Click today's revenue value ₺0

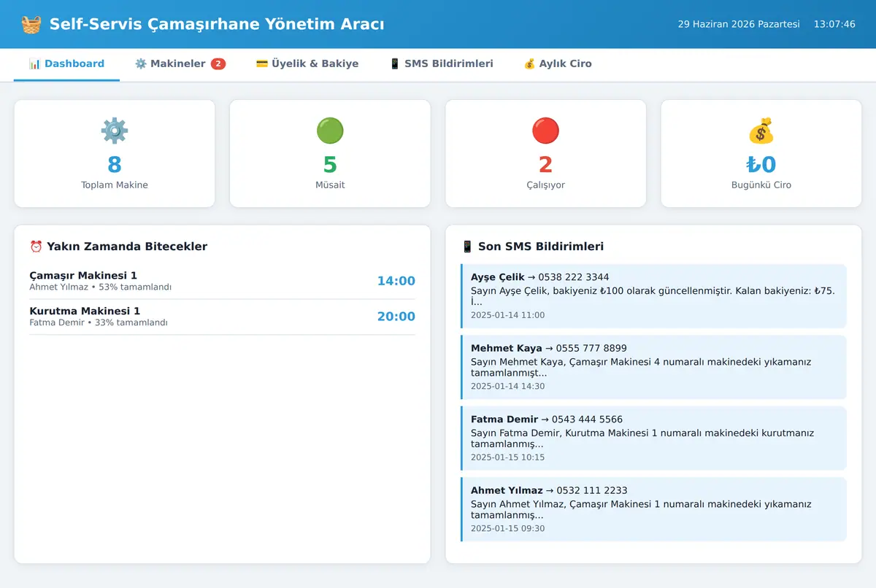tap(761, 165)
